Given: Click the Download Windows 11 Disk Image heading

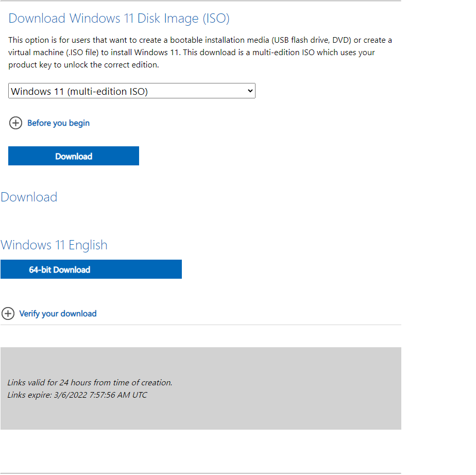Looking at the screenshot, I should (x=119, y=19).
